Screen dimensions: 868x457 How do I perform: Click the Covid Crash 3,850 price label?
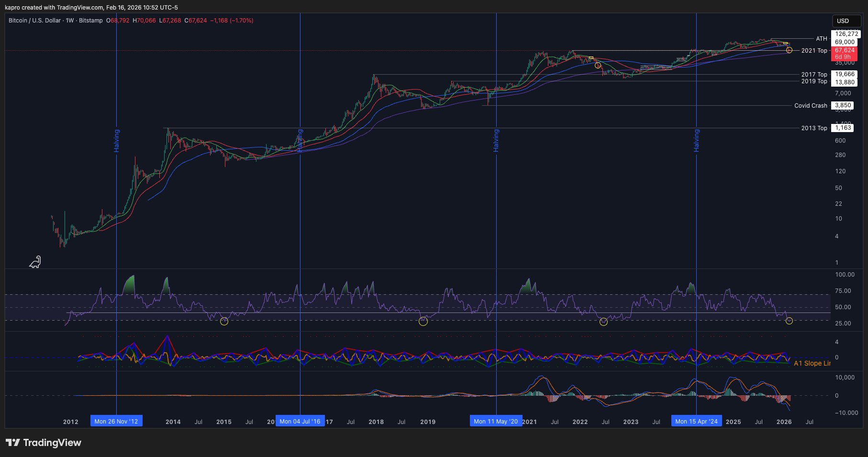tap(843, 105)
